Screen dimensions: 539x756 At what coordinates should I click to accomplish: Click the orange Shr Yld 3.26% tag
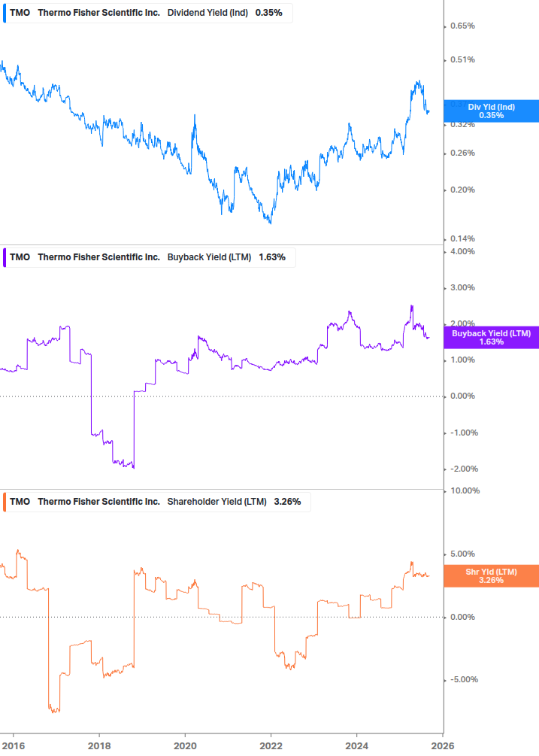(x=491, y=575)
